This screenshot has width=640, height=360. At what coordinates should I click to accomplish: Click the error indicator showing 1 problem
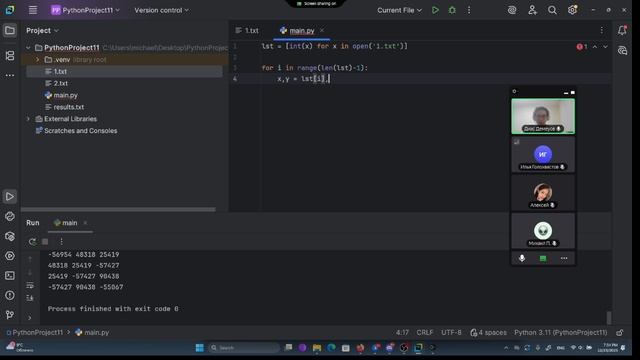click(x=582, y=47)
